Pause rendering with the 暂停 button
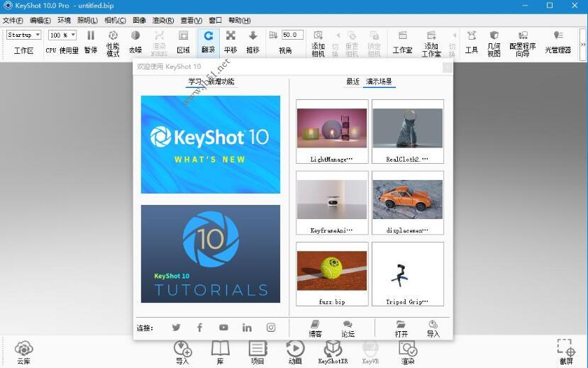The width and height of the screenshot is (588, 368). tap(90, 42)
